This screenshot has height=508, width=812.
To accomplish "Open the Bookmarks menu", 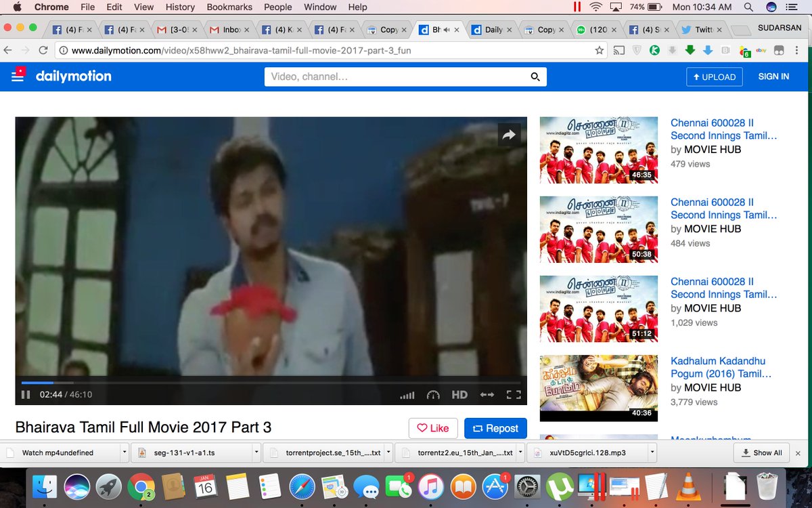I will pos(229,7).
